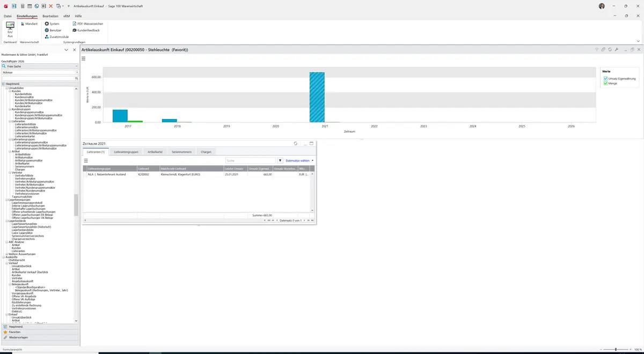Open the Adresse dropdown
This screenshot has width=644, height=354.
tap(77, 72)
